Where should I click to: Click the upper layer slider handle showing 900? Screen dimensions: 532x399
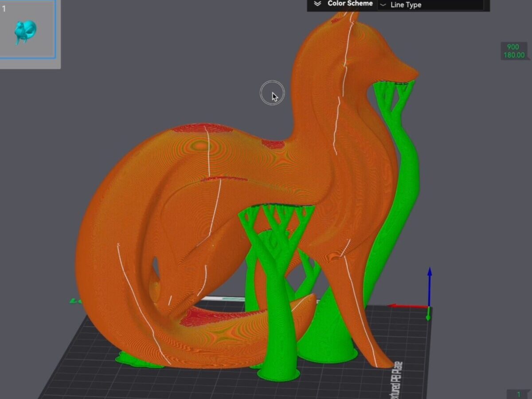(x=513, y=51)
